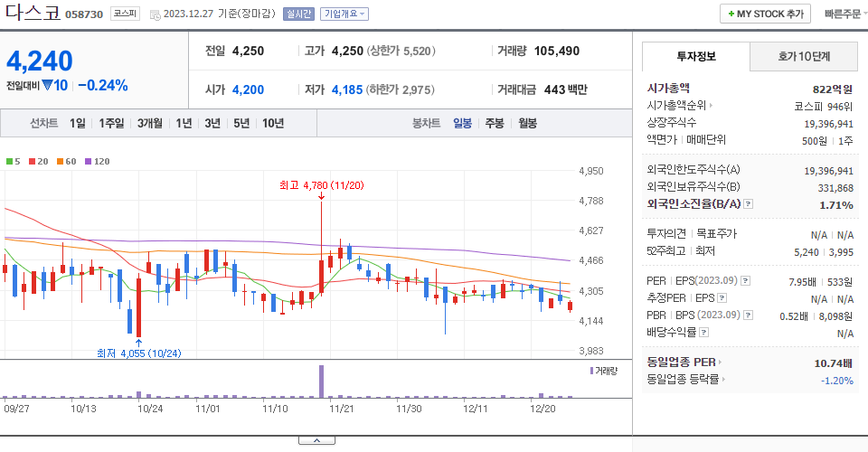The height and width of the screenshot is (452, 868).
Task: Click the help icon next to PER EPS(2023.09)
Action: point(746,281)
